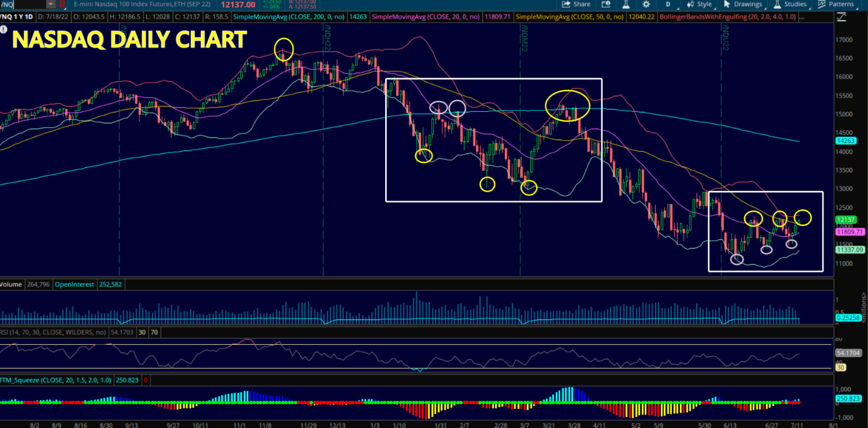Open the D timeframe selector
Viewport: 868px width, 428px height.
tap(668, 4)
